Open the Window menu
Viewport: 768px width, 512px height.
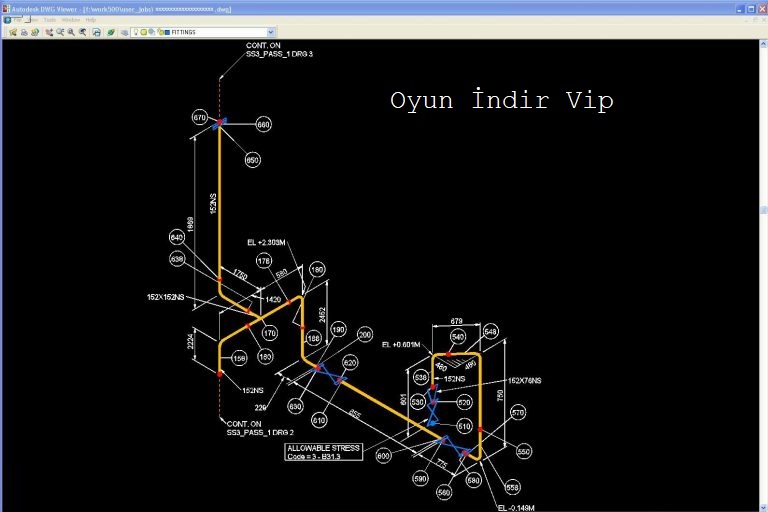70,20
